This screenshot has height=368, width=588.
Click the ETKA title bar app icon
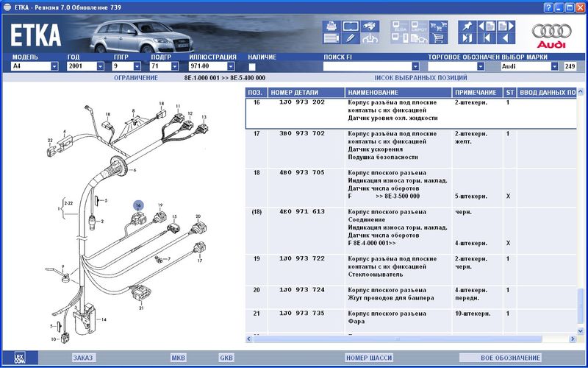[7, 7]
